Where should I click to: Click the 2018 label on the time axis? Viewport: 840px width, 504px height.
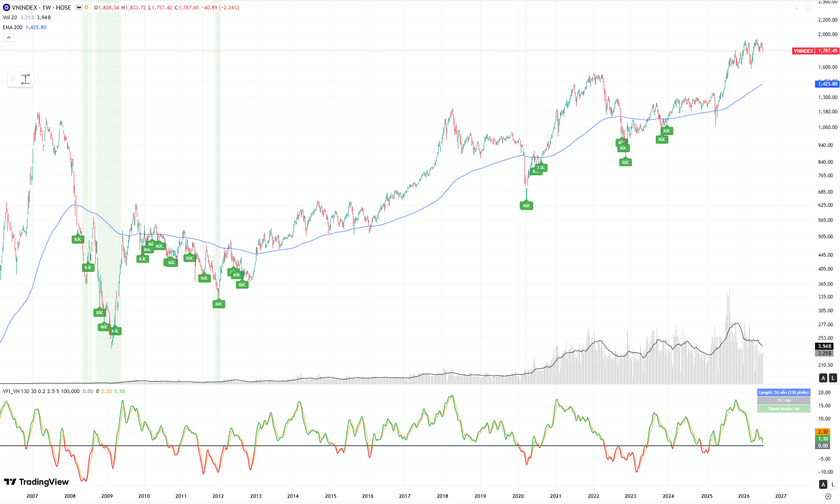click(x=442, y=496)
